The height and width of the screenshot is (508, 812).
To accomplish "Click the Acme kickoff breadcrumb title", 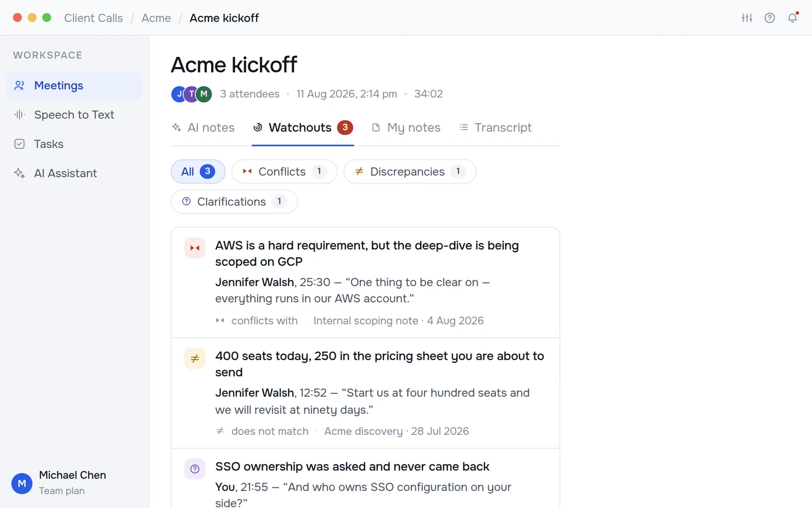I will pyautogui.click(x=224, y=18).
